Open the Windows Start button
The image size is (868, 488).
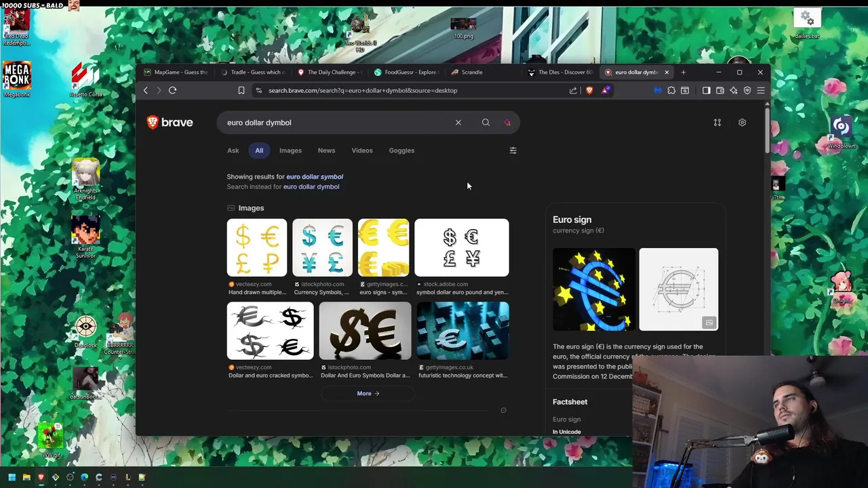(x=12, y=477)
